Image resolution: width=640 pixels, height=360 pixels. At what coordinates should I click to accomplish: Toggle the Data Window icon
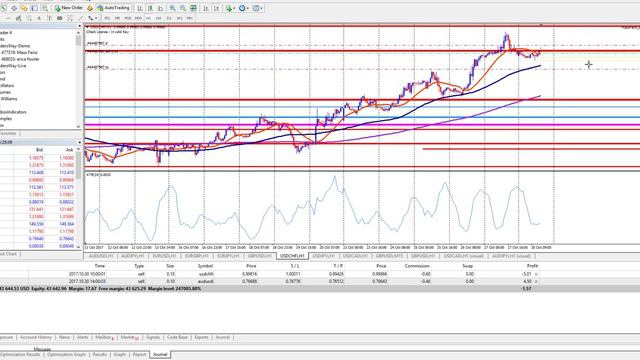point(14,8)
